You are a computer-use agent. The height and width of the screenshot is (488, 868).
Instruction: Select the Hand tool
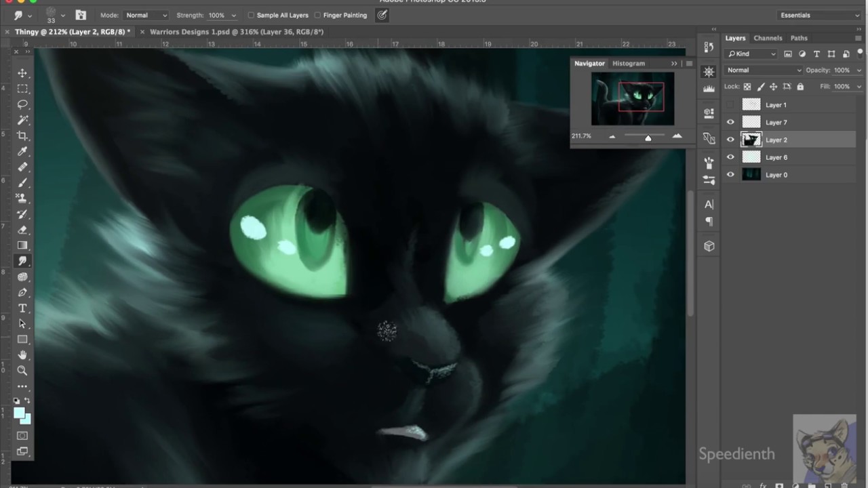pyautogui.click(x=22, y=355)
